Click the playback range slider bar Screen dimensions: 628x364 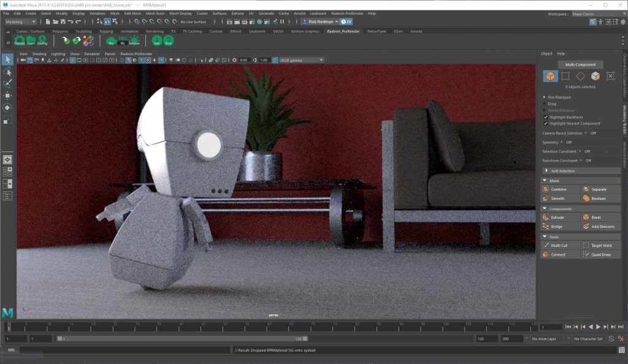pyautogui.click(x=182, y=338)
